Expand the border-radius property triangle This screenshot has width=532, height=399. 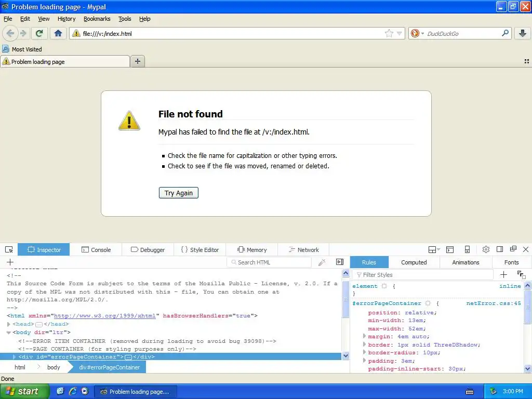[364, 352]
